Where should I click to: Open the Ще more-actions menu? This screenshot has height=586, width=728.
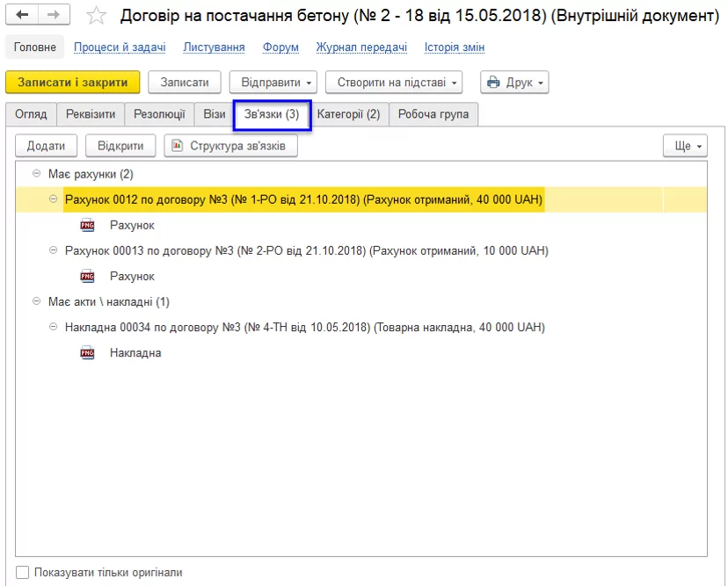click(x=685, y=146)
